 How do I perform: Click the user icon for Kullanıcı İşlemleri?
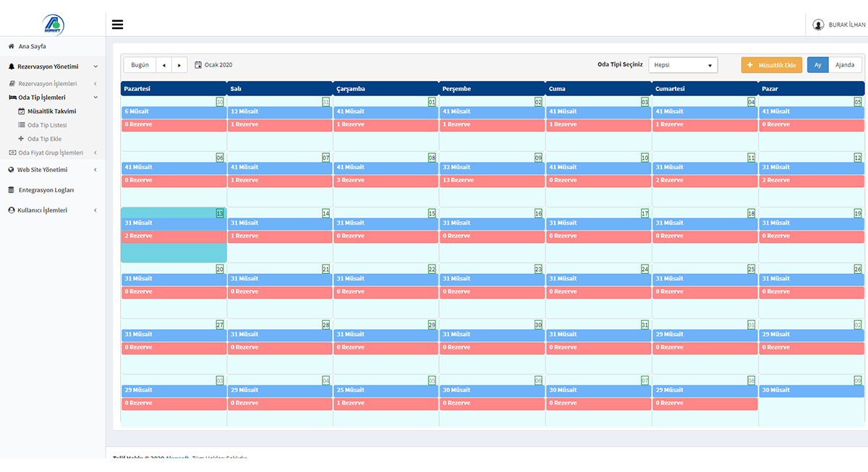[x=12, y=210]
